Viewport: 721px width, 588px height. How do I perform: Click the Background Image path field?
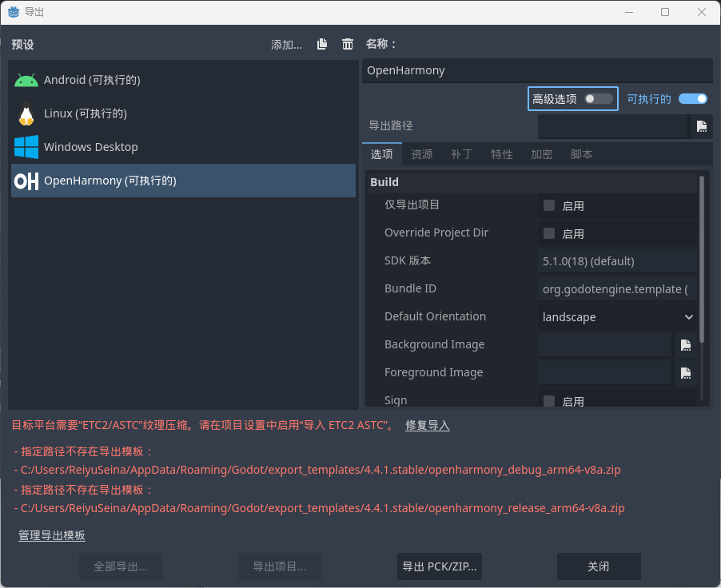tap(604, 345)
